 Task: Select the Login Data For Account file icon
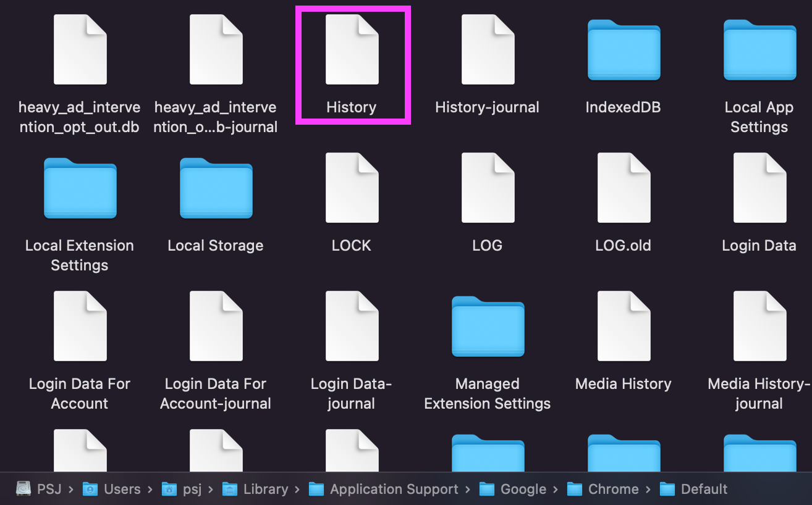coord(80,326)
